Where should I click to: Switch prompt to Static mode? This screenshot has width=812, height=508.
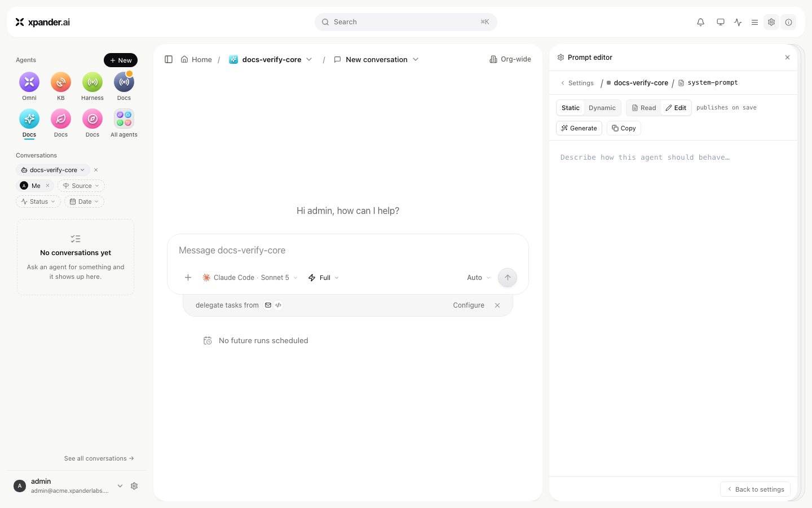tap(571, 108)
